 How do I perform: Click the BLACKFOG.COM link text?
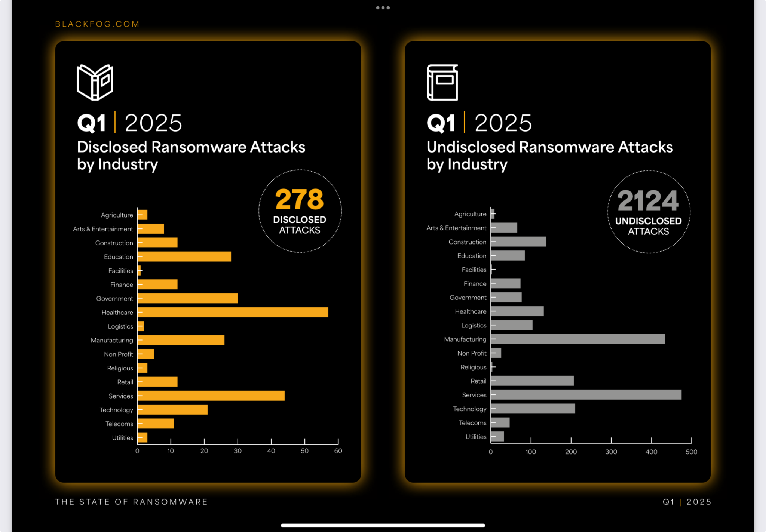(97, 24)
